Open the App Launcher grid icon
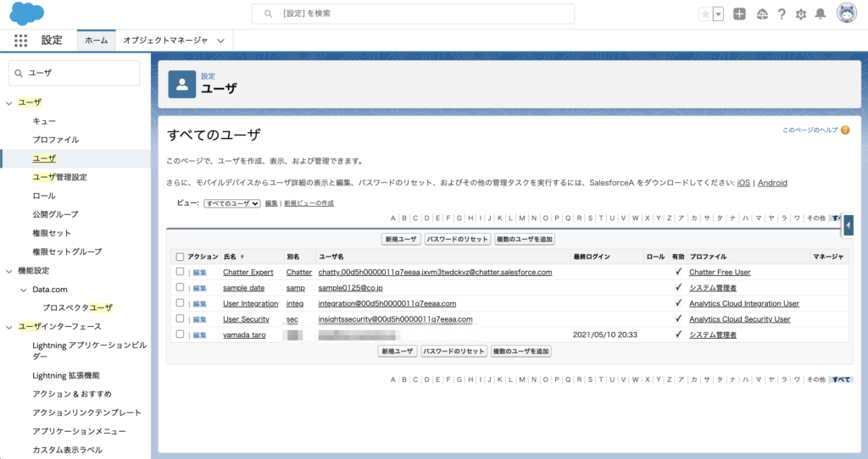Image resolution: width=868 pixels, height=459 pixels. [20, 41]
